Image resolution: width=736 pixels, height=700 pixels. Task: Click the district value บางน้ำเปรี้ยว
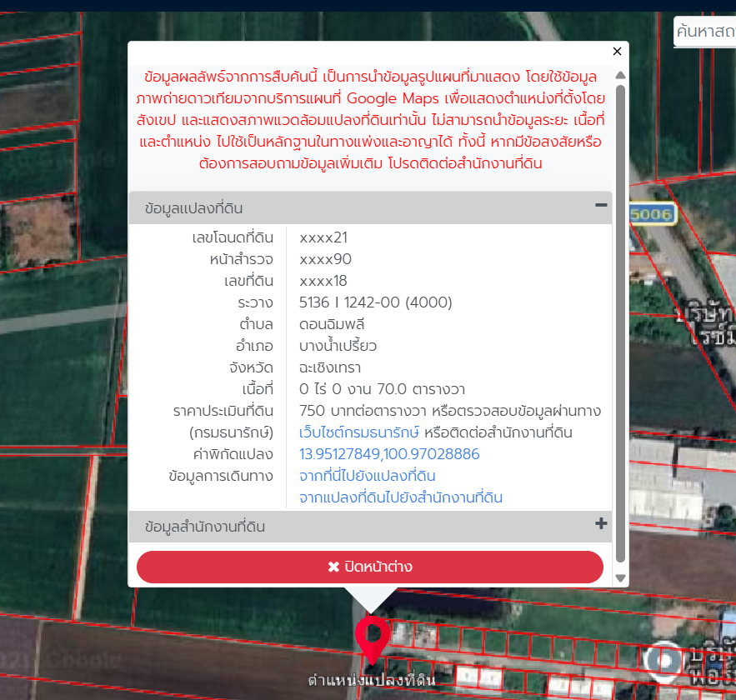click(x=338, y=345)
